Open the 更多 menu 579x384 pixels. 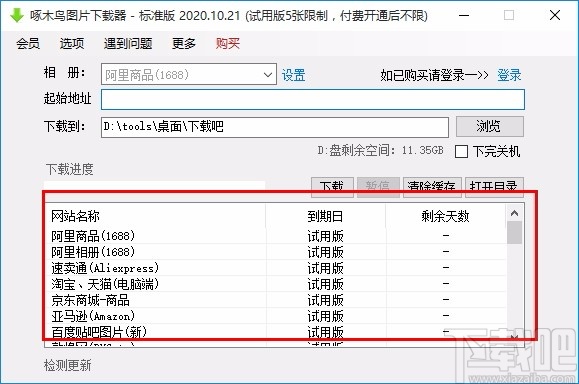[x=184, y=44]
